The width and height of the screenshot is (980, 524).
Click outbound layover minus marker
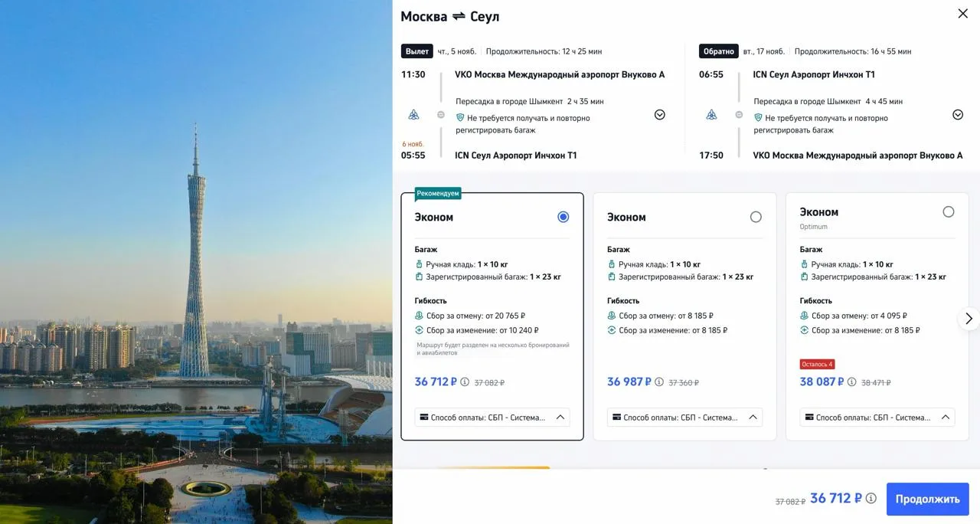pyautogui.click(x=441, y=115)
